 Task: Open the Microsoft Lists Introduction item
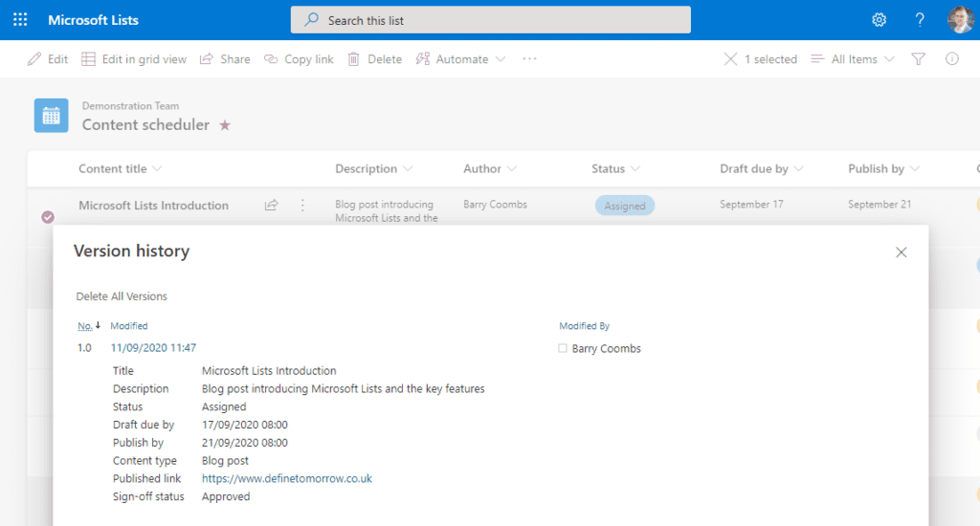(x=154, y=206)
